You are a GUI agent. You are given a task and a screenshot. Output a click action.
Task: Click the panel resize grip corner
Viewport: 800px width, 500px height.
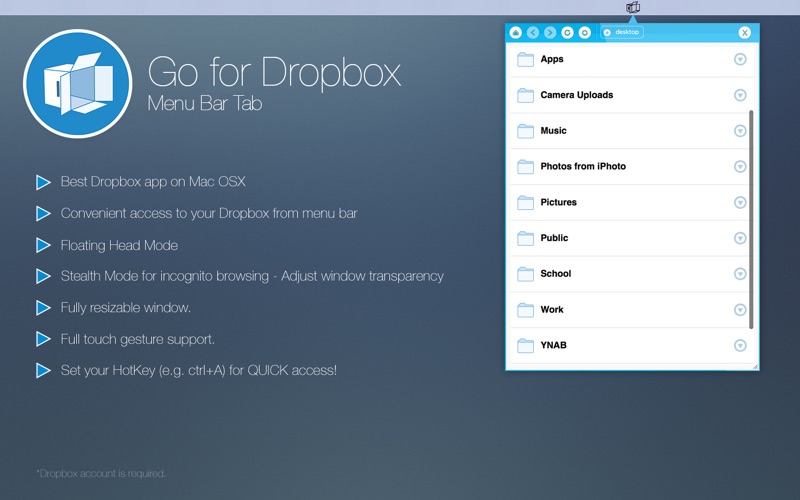coord(755,366)
